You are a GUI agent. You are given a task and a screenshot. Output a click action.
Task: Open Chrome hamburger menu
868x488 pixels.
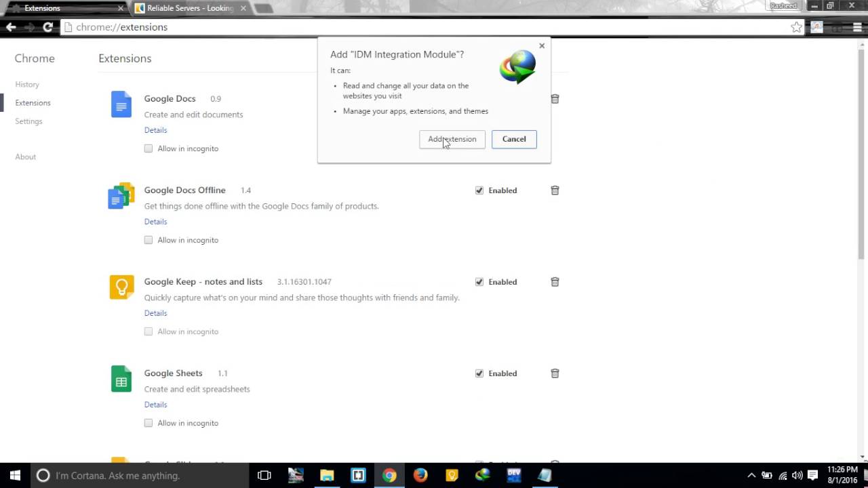coord(858,27)
